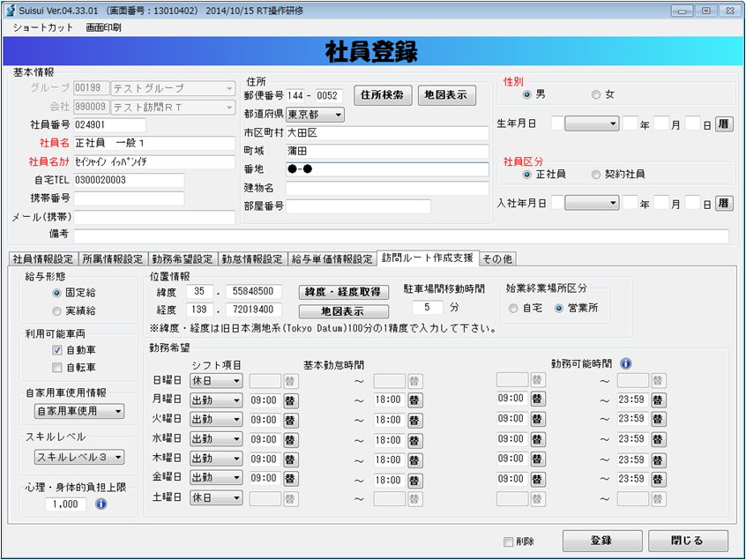Click 替 for 火曜日 available start time
This screenshot has height=560, width=746.
[x=537, y=419]
